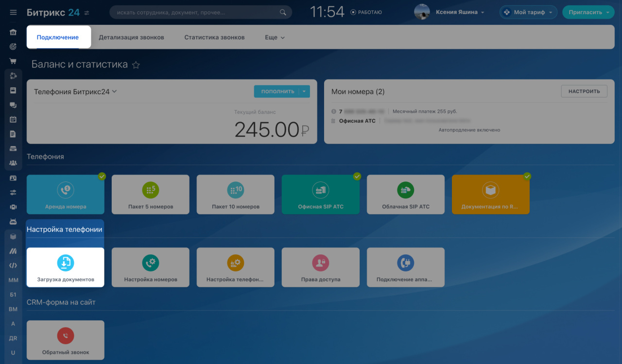622x364 pixels.
Task: Open the chat bubbles sidebar icon
Action: (13, 105)
